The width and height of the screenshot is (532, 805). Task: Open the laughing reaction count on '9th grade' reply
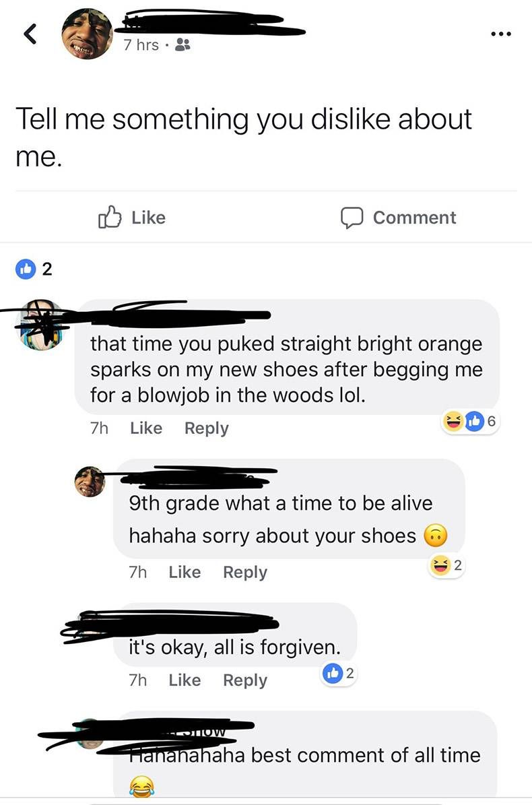446,566
